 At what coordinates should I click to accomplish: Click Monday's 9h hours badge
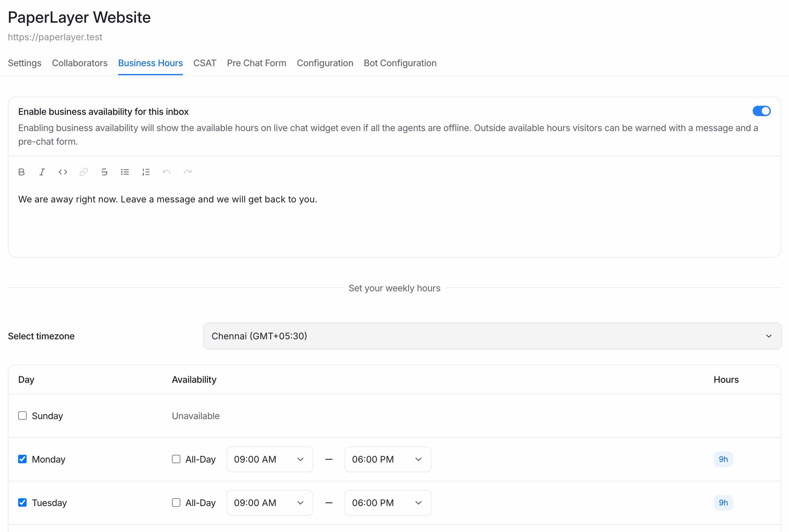[x=723, y=459]
